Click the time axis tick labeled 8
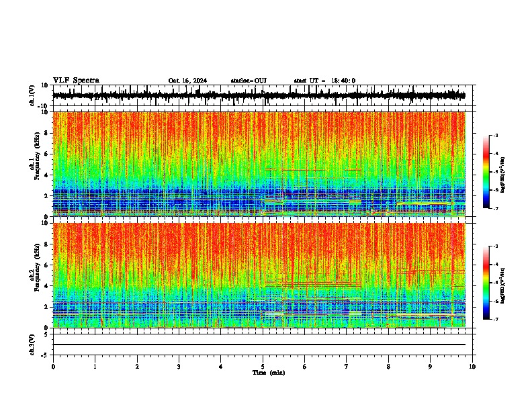This screenshot has width=532, height=411. [x=388, y=367]
